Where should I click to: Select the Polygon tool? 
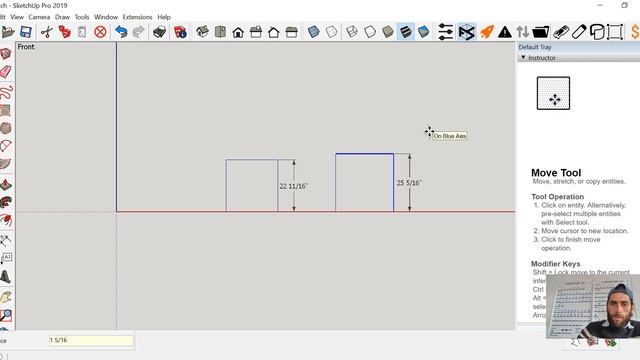coord(5,128)
